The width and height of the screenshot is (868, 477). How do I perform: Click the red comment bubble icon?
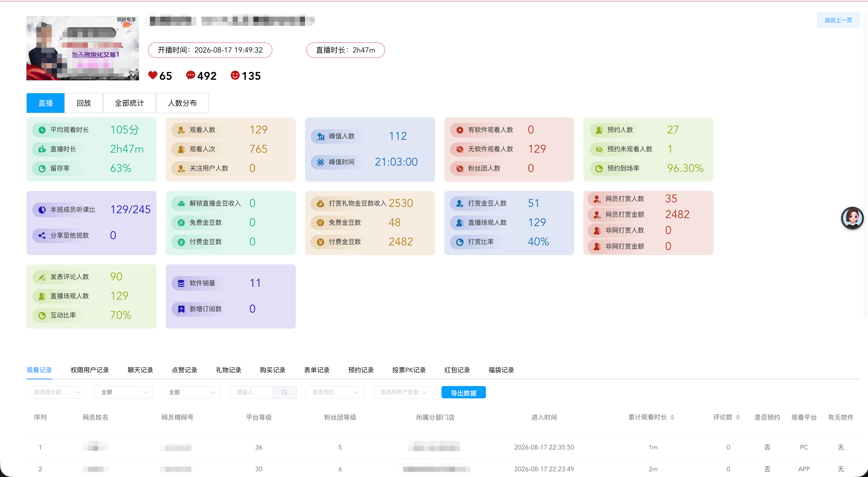(x=190, y=75)
